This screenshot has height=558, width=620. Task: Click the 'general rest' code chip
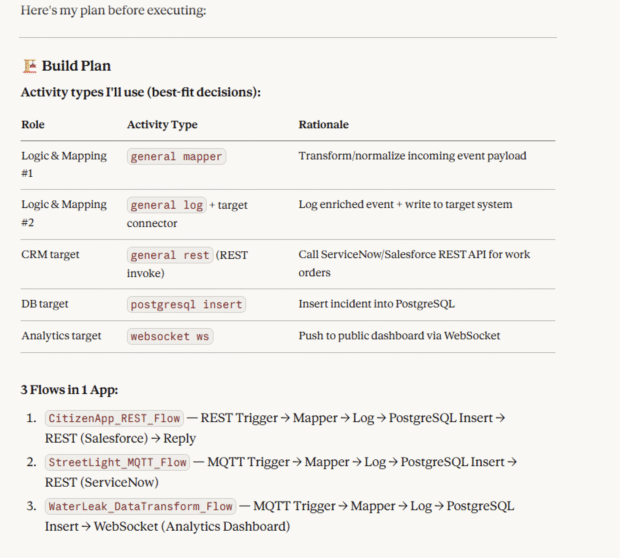[170, 255]
